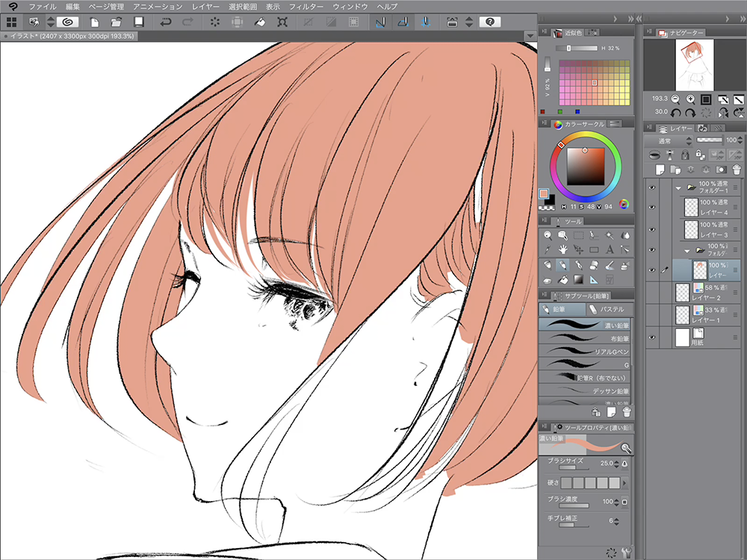747x560 pixels.
Task: Toggle visibility of フォルダー 1
Action: 651,187
